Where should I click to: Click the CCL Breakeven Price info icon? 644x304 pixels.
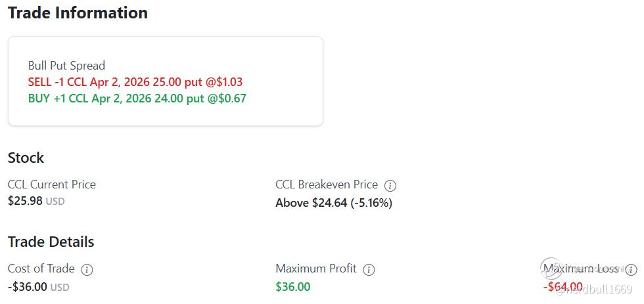point(390,185)
